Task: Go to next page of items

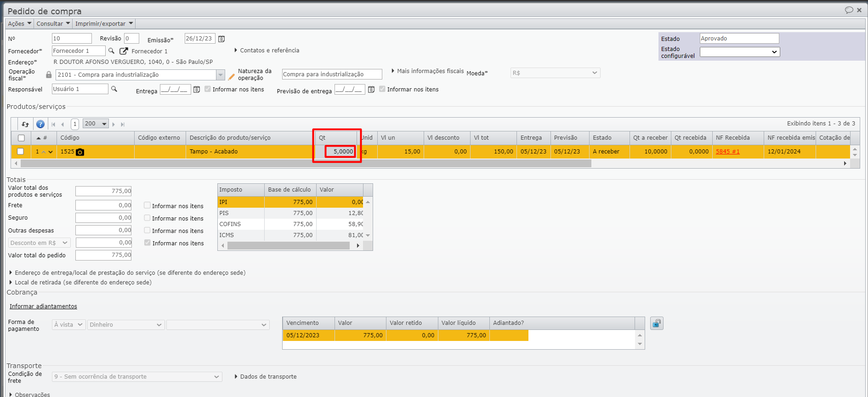Action: [113, 124]
